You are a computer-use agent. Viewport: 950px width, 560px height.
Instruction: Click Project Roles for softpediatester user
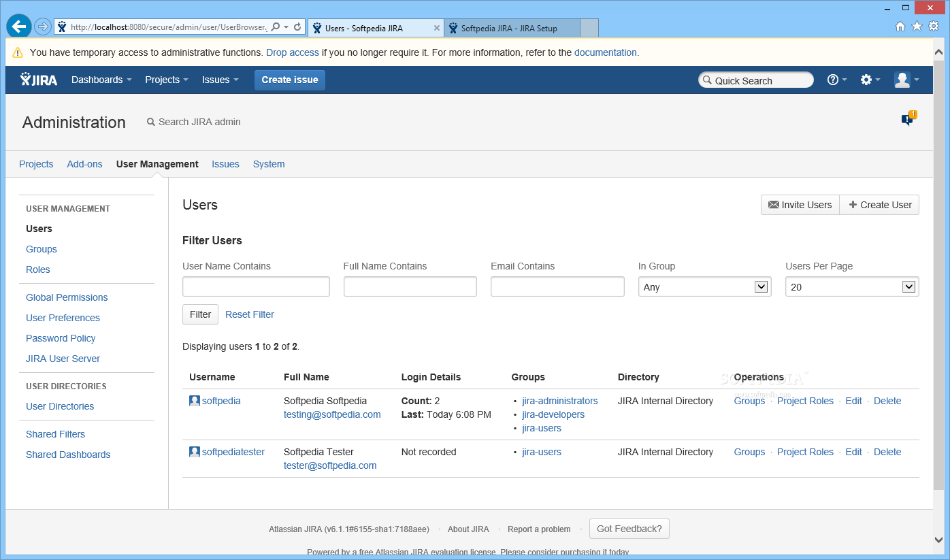[x=805, y=452]
